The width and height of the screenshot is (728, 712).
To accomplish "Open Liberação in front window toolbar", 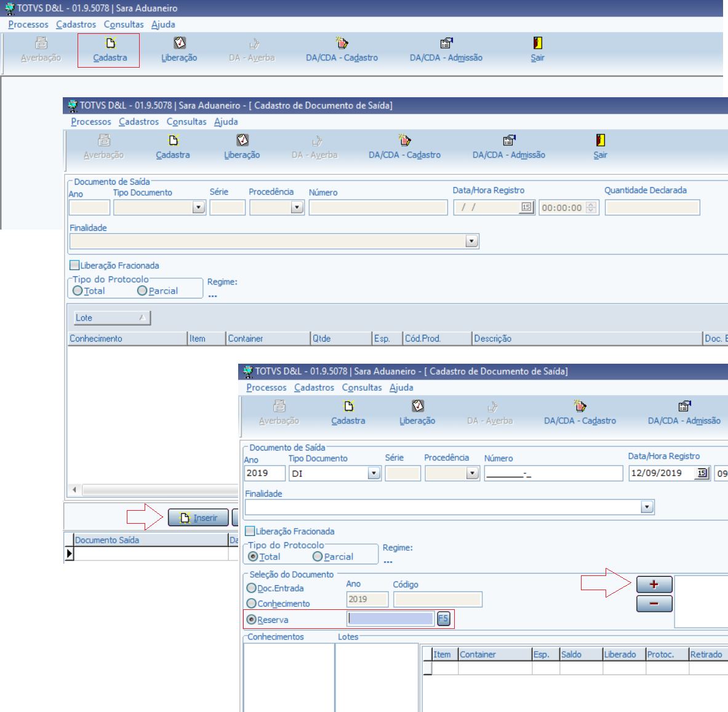I will pos(417,413).
